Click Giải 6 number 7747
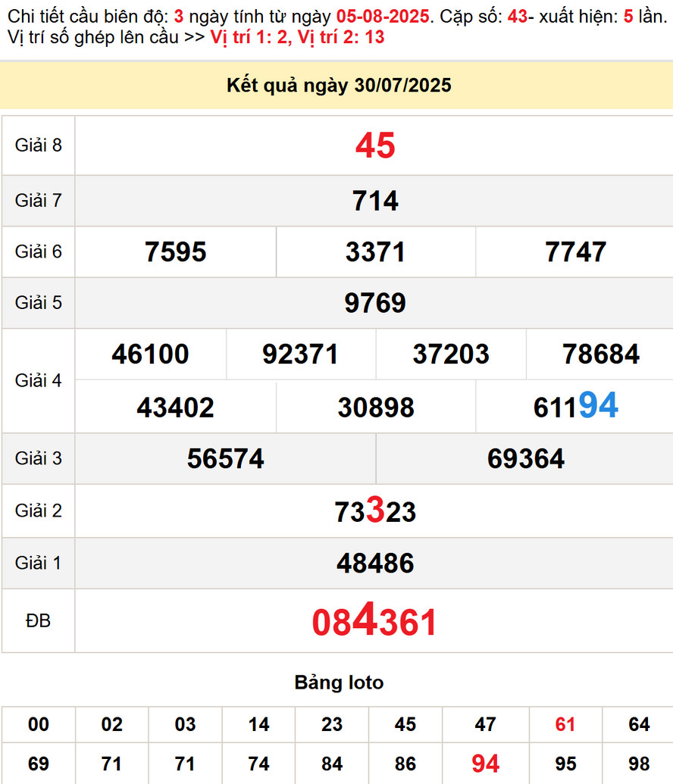Image resolution: width=673 pixels, height=784 pixels. (x=575, y=252)
